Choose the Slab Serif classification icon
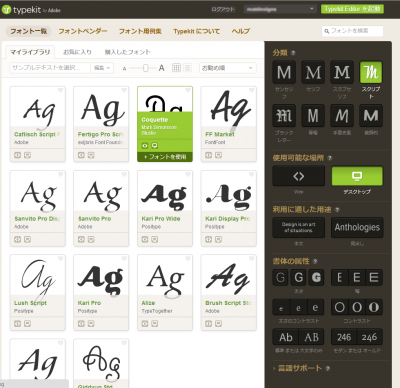 pyautogui.click(x=342, y=72)
